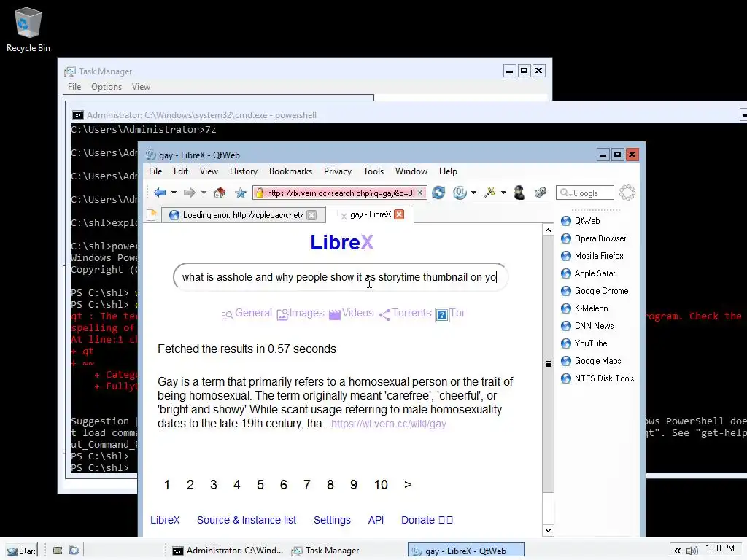Image resolution: width=747 pixels, height=560 pixels.
Task: Expand the QtWeb globe dropdown arrow
Action: pyautogui.click(x=473, y=192)
